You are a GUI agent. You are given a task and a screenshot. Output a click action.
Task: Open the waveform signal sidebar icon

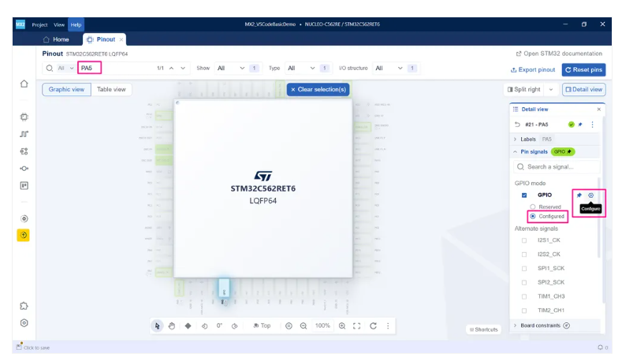tap(24, 134)
